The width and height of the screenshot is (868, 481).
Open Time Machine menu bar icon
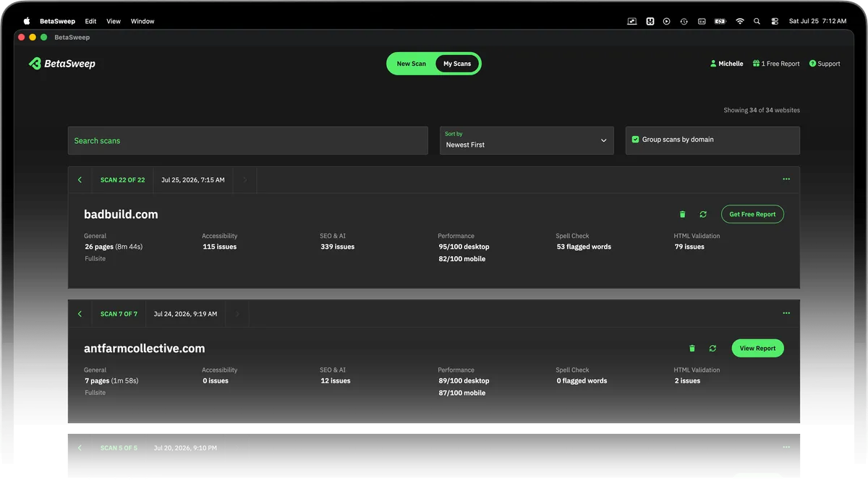[684, 21]
